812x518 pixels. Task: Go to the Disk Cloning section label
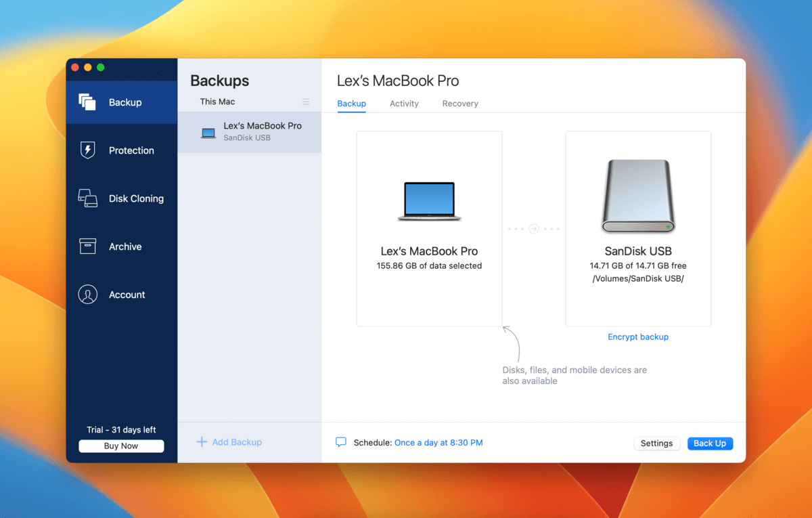point(136,198)
